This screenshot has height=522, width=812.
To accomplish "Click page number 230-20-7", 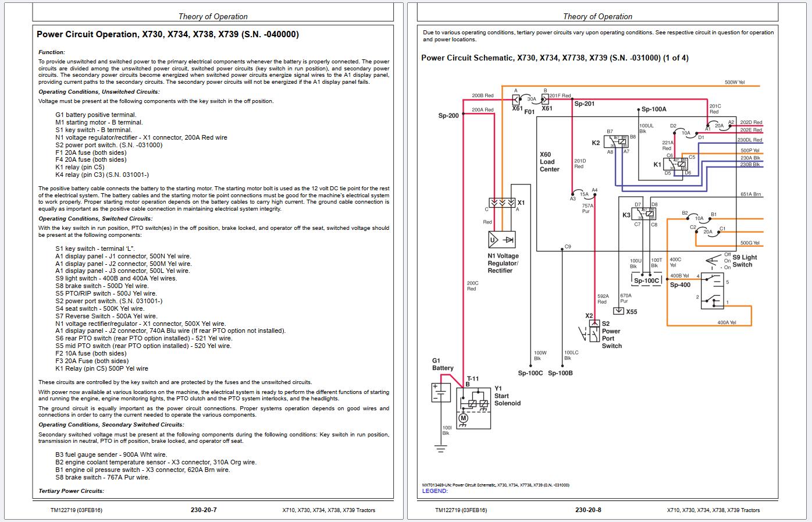I will click(204, 510).
